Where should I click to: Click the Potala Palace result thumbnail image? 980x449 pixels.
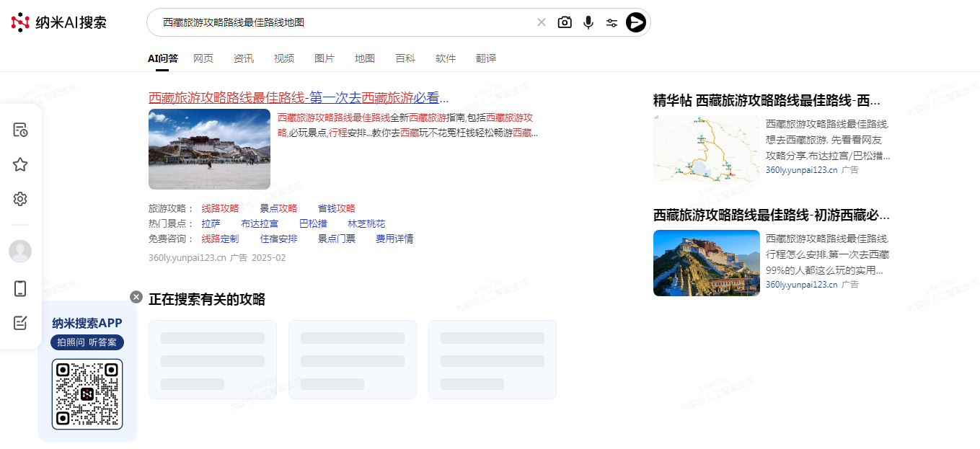(x=208, y=148)
